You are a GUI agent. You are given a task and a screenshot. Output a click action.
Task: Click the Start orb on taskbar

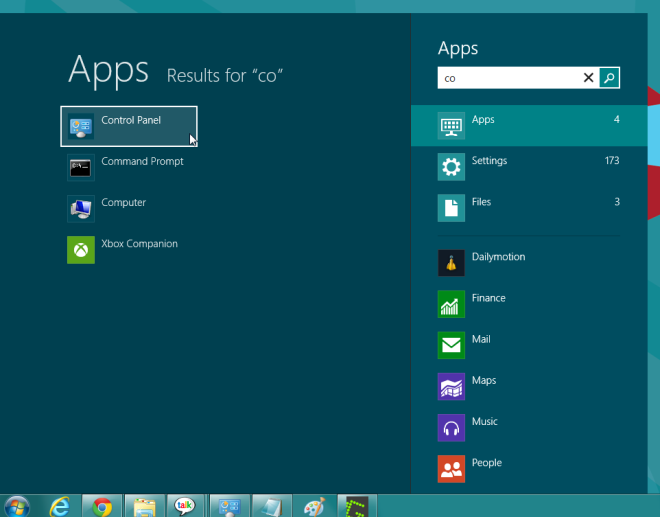17,506
